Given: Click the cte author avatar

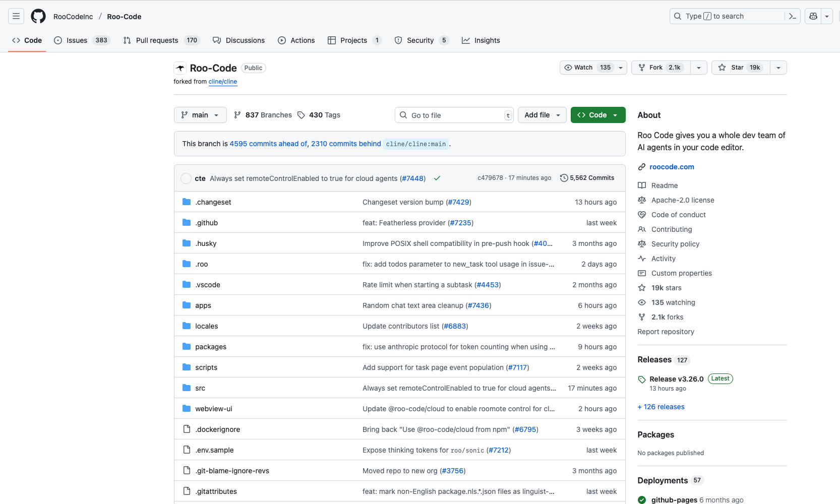Looking at the screenshot, I should [x=186, y=178].
